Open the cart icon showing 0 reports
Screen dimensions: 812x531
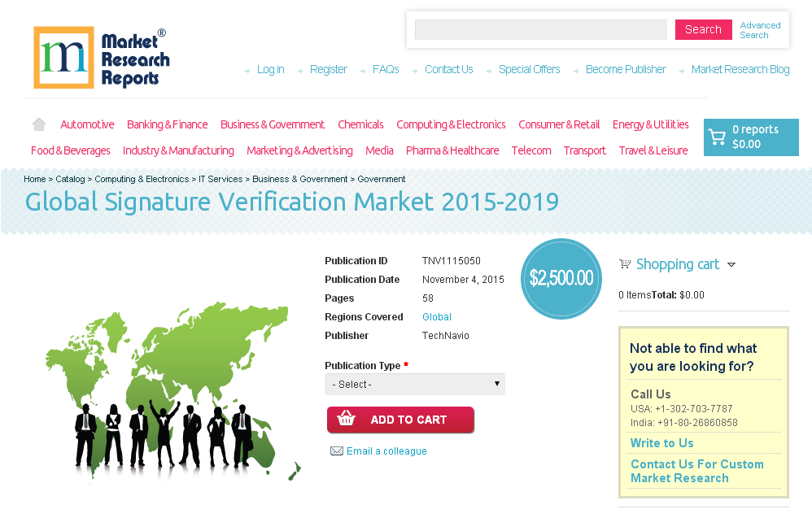tap(751, 137)
